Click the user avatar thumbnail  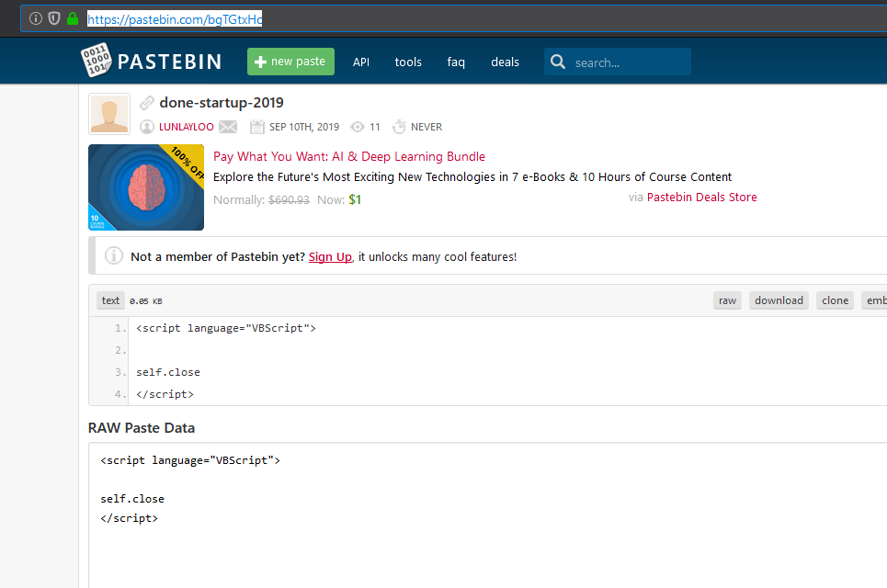[x=109, y=114]
